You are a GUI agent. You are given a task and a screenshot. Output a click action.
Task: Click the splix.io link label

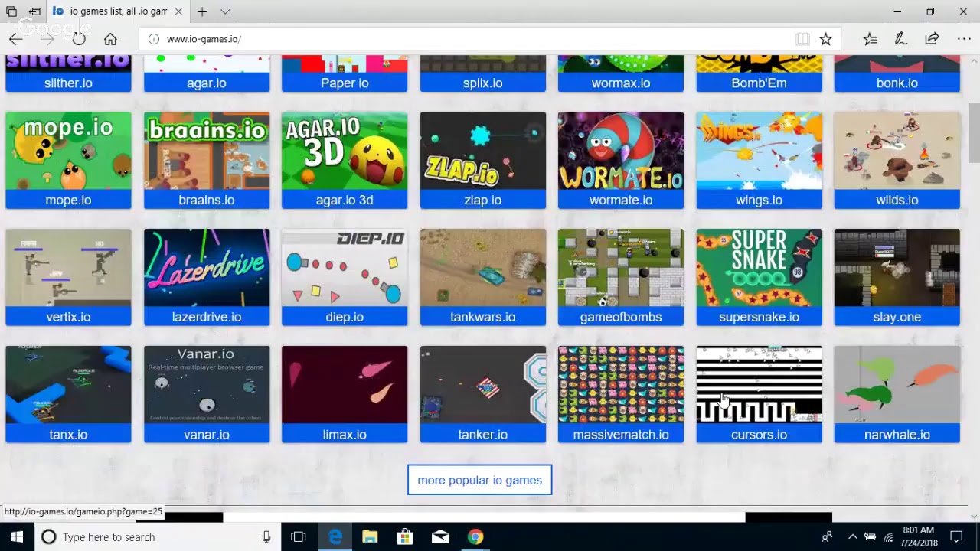483,83
